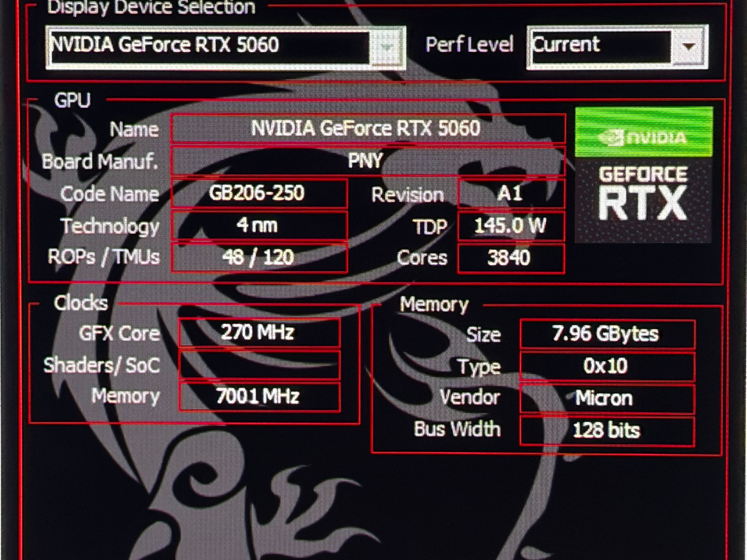The width and height of the screenshot is (747, 560).
Task: Click the GFX Core label
Action: click(x=120, y=333)
